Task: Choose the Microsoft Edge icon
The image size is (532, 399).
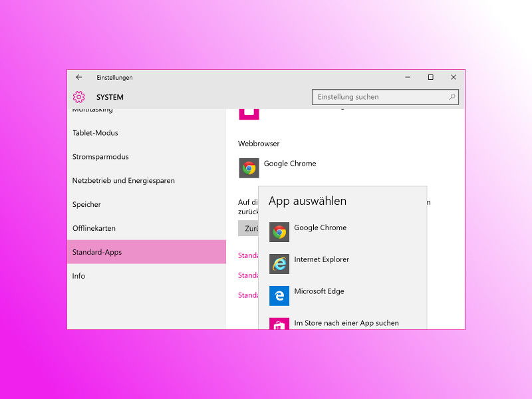Action: pos(279,296)
